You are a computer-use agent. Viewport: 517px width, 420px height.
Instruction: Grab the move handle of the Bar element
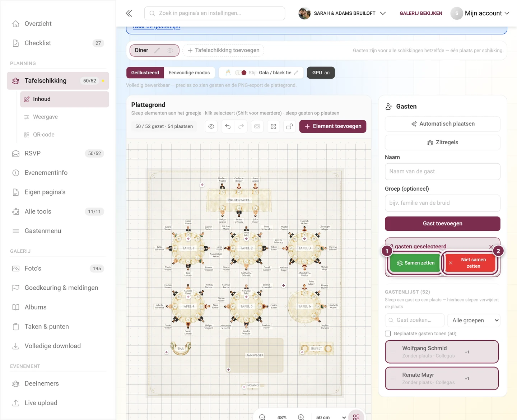tap(167, 352)
